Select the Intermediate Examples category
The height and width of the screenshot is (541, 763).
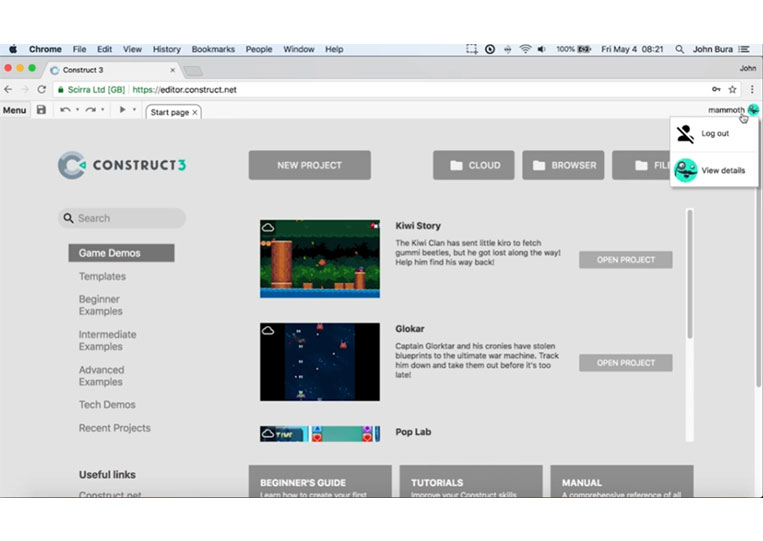(107, 341)
